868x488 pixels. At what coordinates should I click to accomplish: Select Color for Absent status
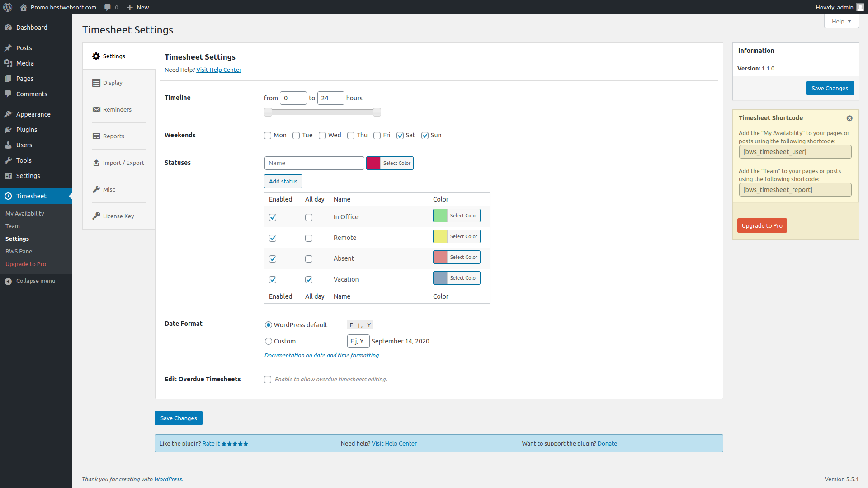[x=457, y=257]
